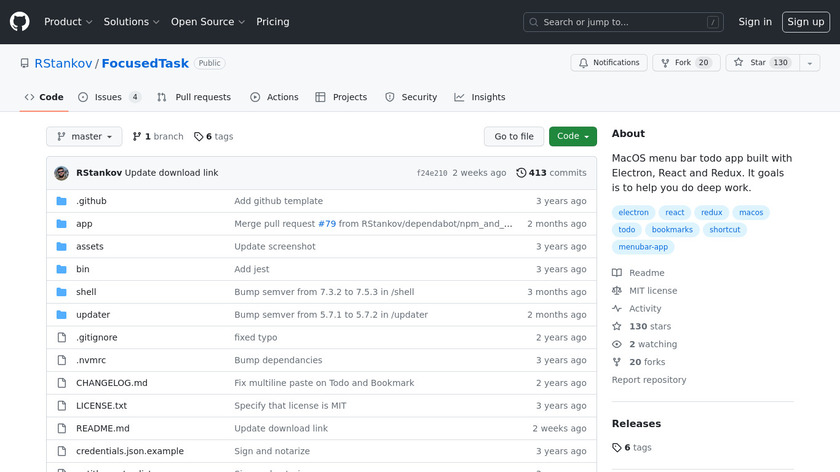840x472 pixels.
Task: Switch to the Issues tab
Action: click(x=109, y=97)
